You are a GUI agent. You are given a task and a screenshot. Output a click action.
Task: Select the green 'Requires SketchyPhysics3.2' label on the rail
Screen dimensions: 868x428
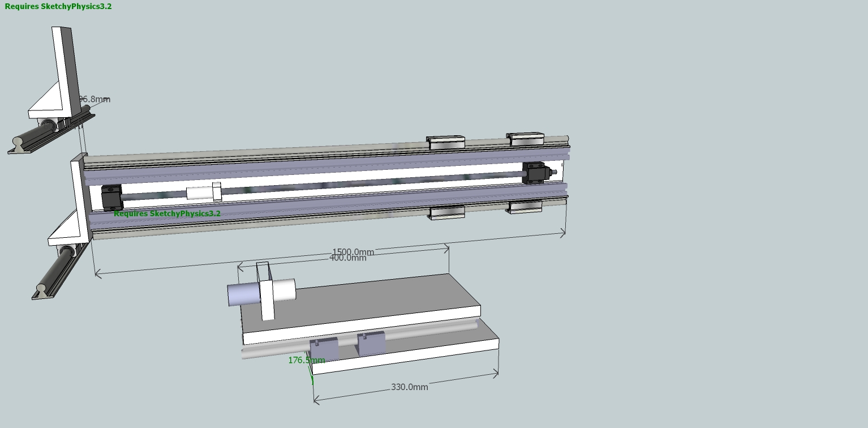pyautogui.click(x=167, y=213)
